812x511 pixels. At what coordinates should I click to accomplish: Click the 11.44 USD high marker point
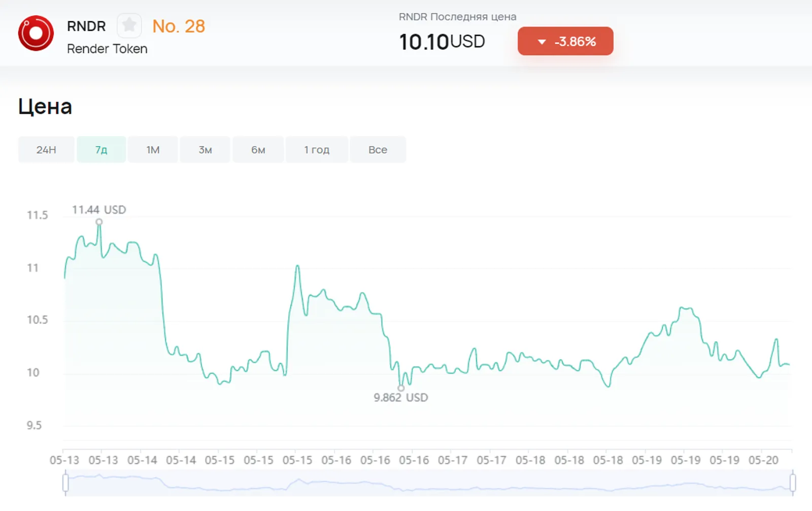pos(99,222)
